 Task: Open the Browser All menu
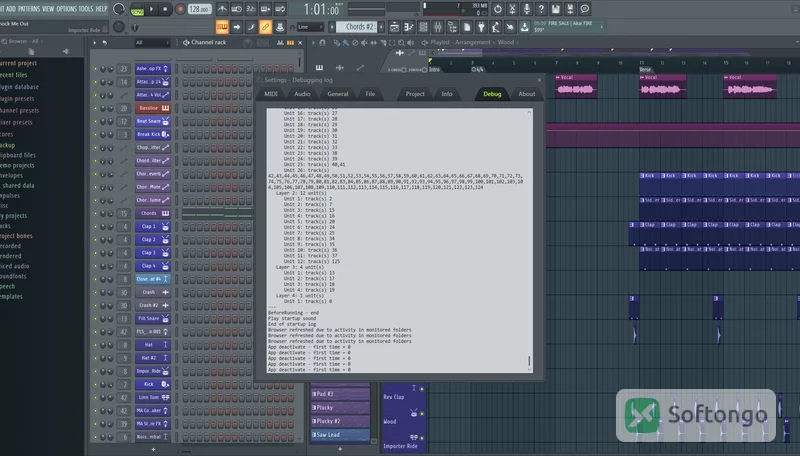click(23, 41)
